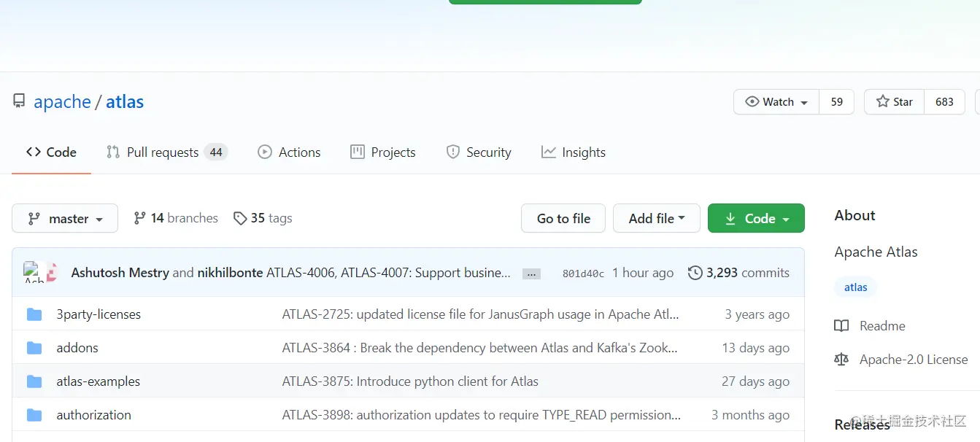
Task: Click the '27 days ago' timestamp
Action: pyautogui.click(x=755, y=381)
